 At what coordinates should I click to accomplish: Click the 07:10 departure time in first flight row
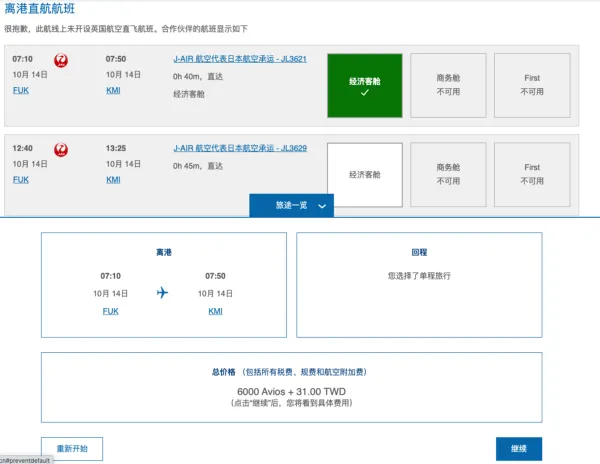click(x=23, y=59)
